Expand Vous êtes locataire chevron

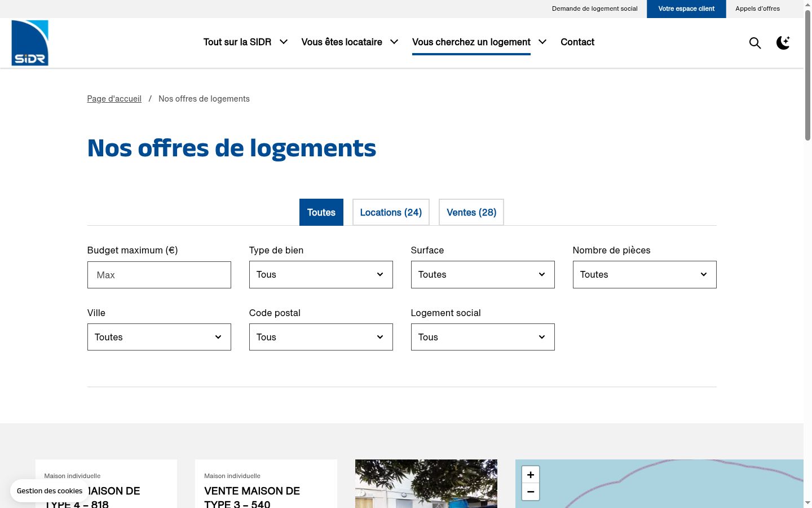click(x=394, y=42)
